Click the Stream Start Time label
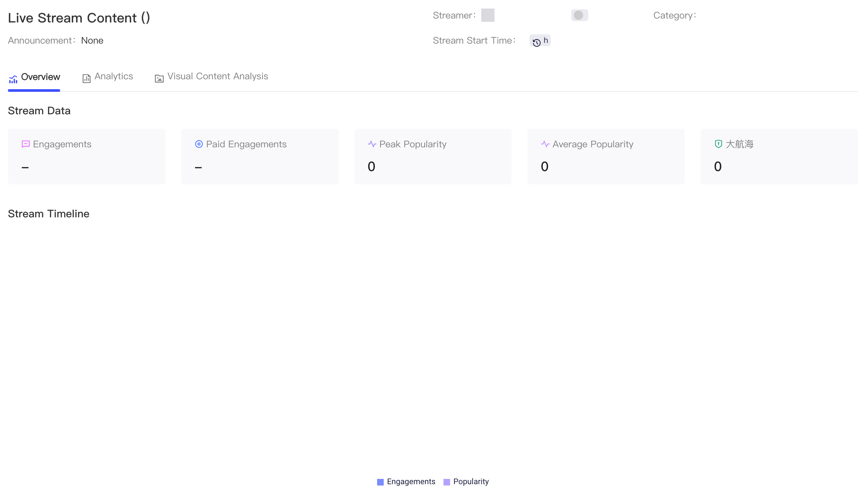The width and height of the screenshot is (866, 504). point(474,41)
